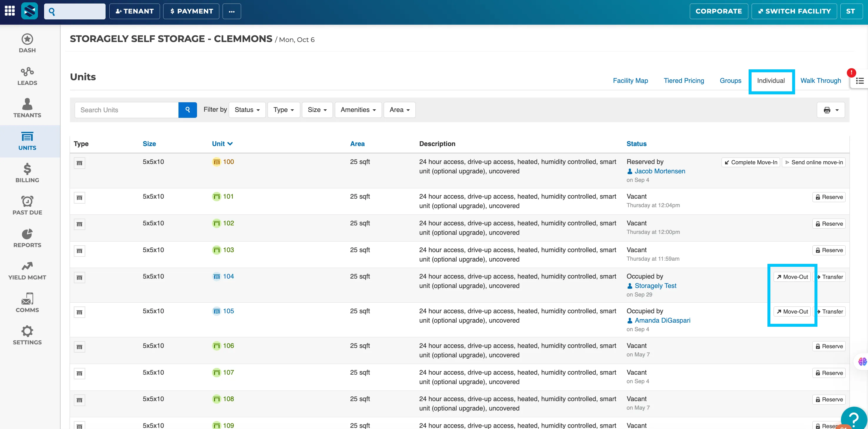Open the more options ellipsis button

(x=232, y=11)
